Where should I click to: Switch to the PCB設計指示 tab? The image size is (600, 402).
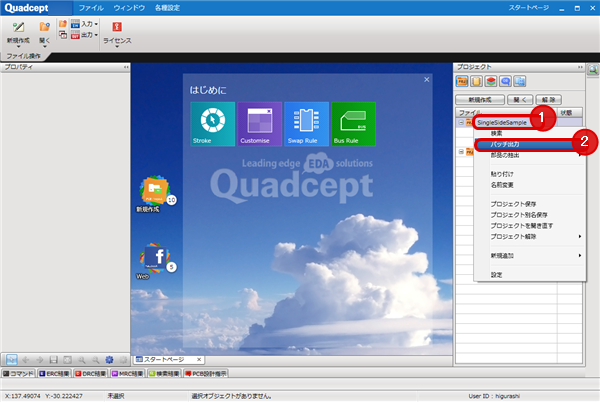pos(205,374)
